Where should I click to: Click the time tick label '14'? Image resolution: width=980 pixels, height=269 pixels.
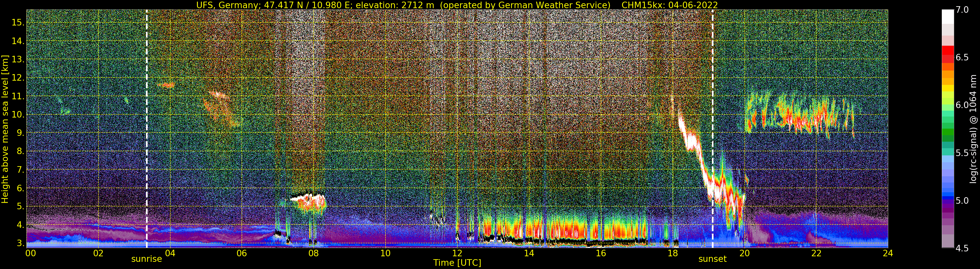(x=529, y=253)
